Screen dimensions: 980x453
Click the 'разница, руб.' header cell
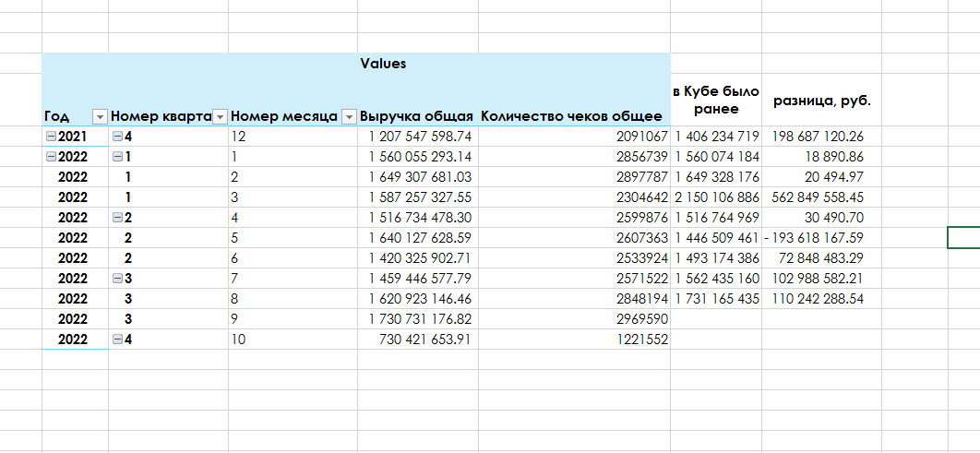821,100
